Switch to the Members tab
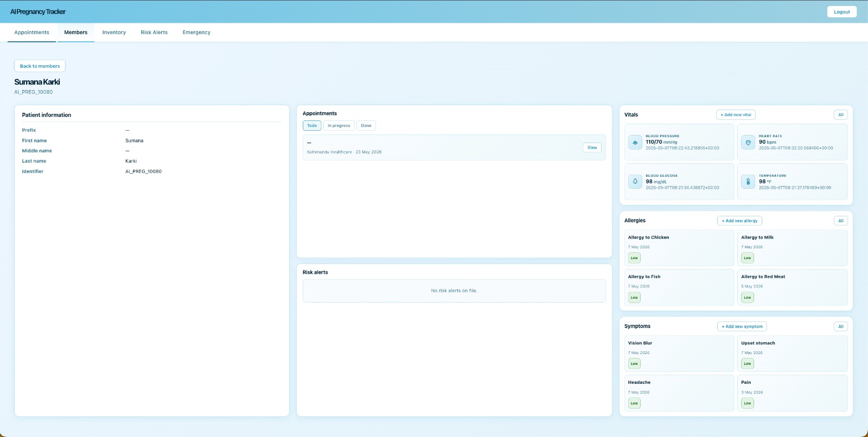The width and height of the screenshot is (868, 437). pyautogui.click(x=76, y=33)
